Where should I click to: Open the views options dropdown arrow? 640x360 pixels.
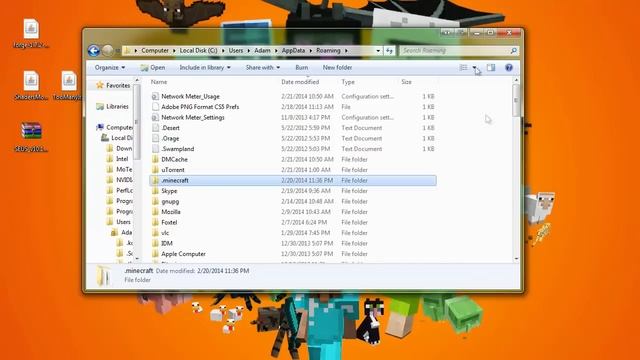click(x=474, y=68)
